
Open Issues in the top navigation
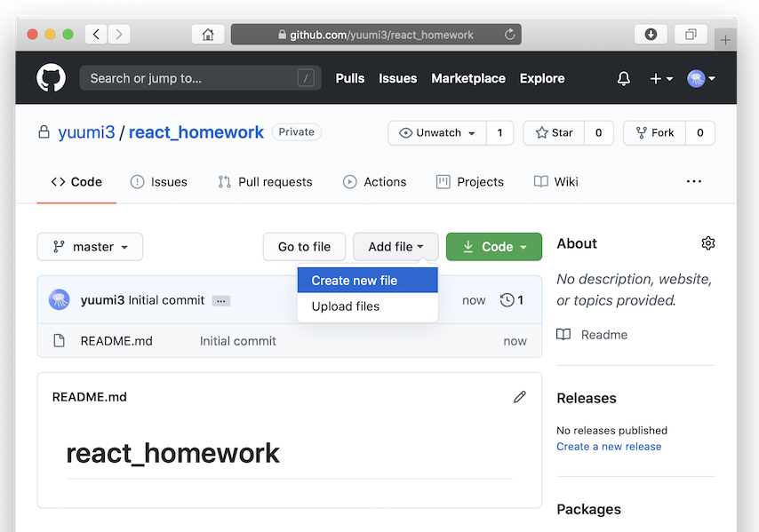[x=397, y=78]
